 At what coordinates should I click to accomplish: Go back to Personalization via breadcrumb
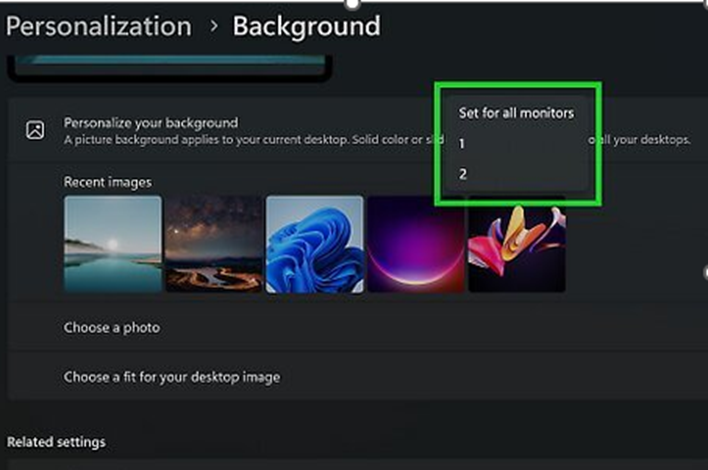pos(99,26)
